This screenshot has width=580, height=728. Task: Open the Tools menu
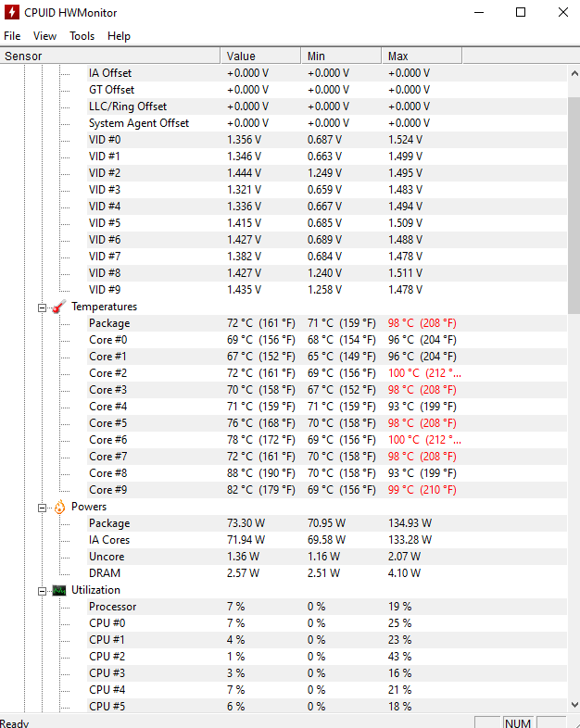(x=82, y=36)
